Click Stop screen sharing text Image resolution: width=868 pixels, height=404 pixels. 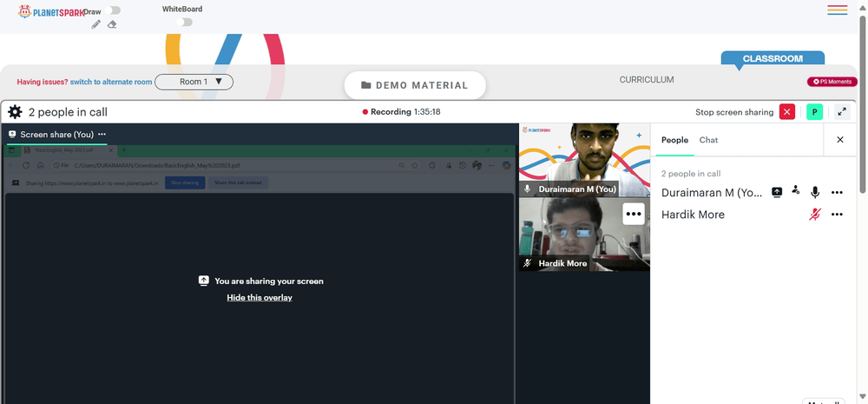click(734, 112)
